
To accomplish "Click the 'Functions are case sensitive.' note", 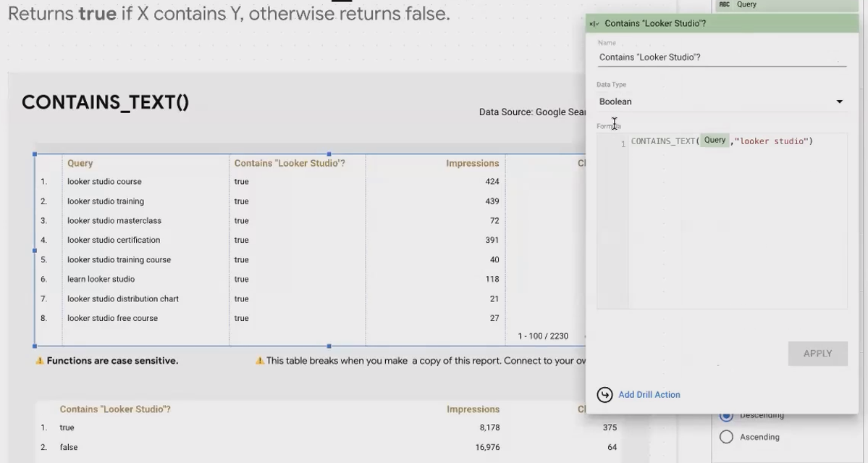I will click(x=112, y=361).
